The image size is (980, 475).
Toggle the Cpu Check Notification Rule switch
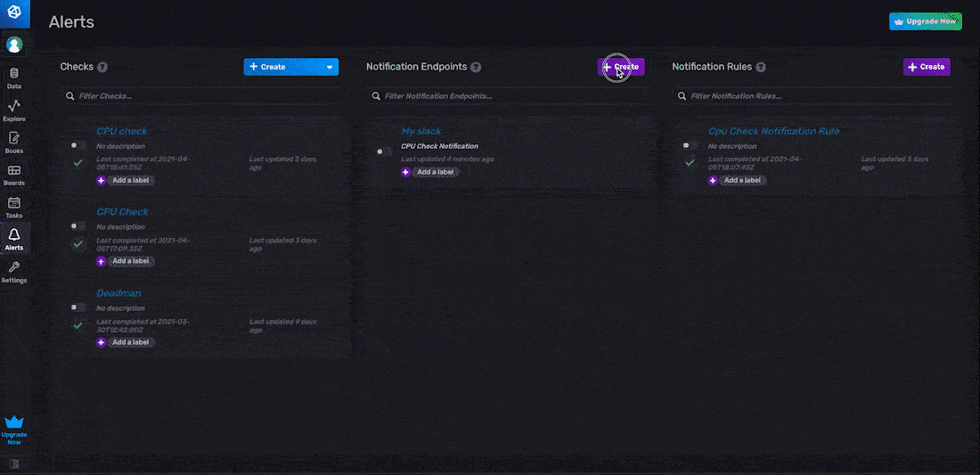690,145
